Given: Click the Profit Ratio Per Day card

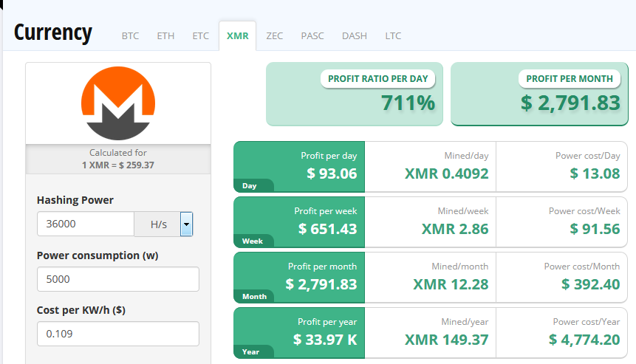Looking at the screenshot, I should [355, 94].
